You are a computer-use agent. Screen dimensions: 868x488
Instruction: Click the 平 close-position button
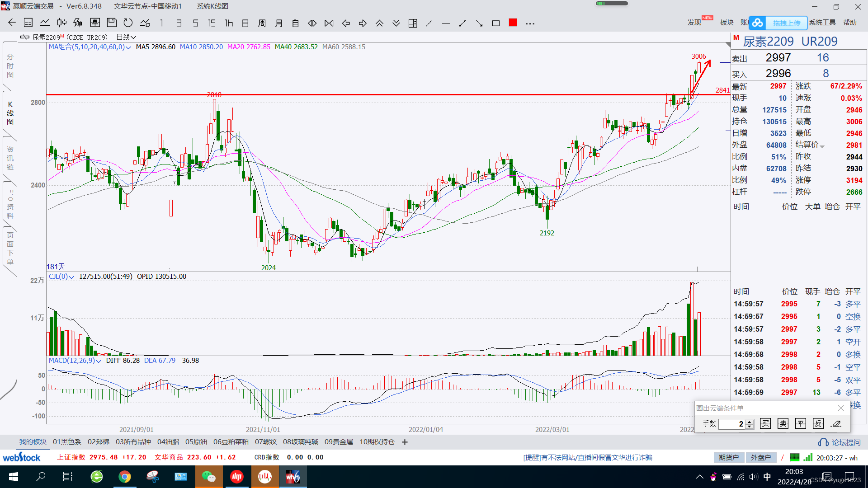(801, 424)
